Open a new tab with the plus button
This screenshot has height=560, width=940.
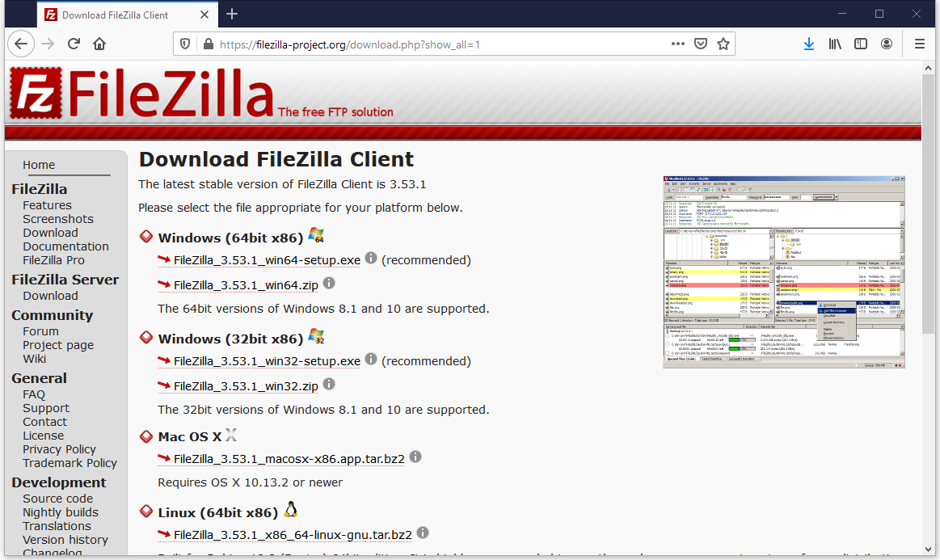(232, 14)
